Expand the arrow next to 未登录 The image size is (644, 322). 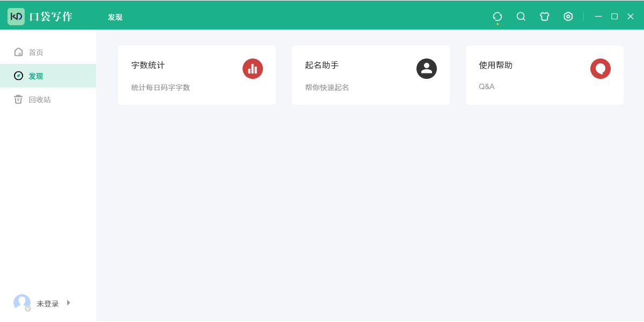point(68,303)
